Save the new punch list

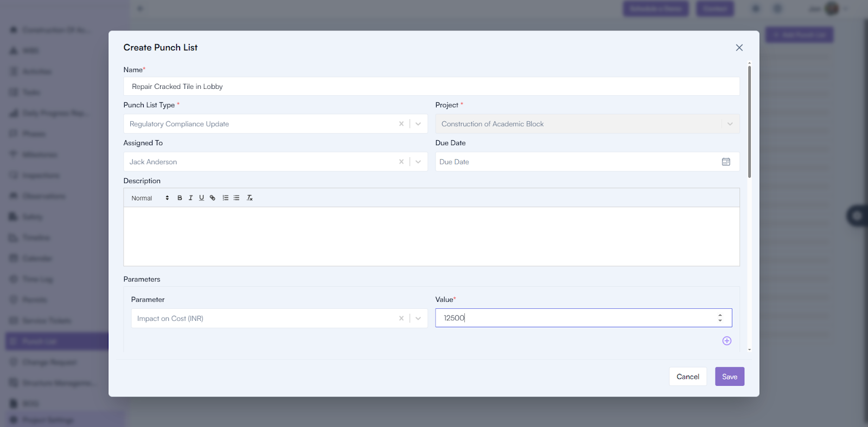coord(729,377)
